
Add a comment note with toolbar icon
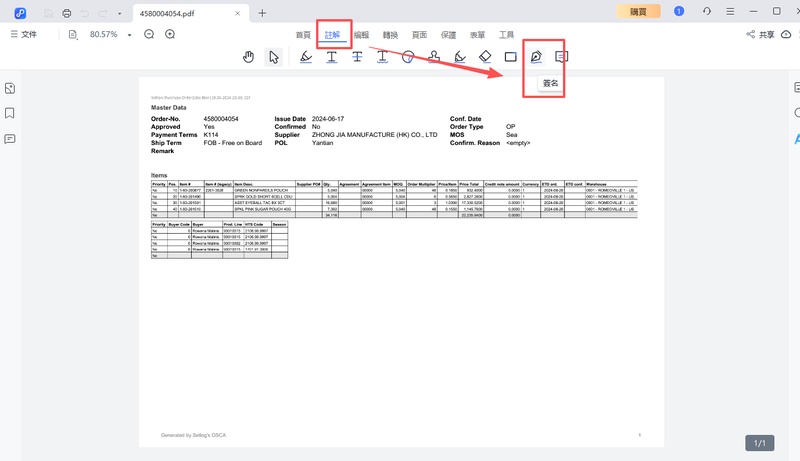(562, 57)
